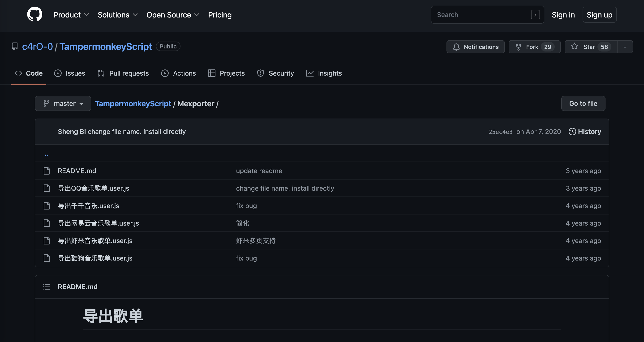
Task: Expand the star lists dropdown arrow
Action: [x=625, y=47]
